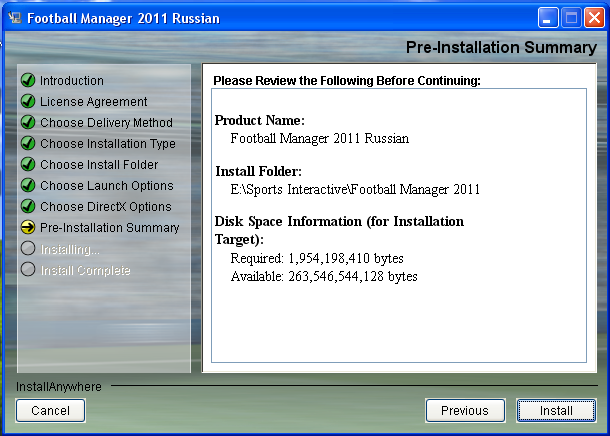Click the checkmark next to Choose Launch Options
Screen dimensions: 610x436
click(28, 186)
